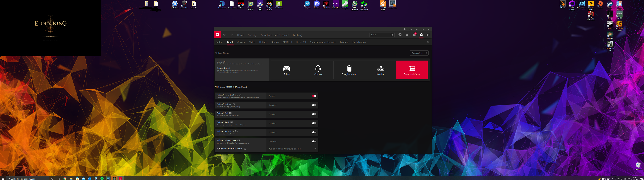This screenshot has height=180, width=644.
Task: Click the Elden Ring splash window
Action: click(50, 28)
